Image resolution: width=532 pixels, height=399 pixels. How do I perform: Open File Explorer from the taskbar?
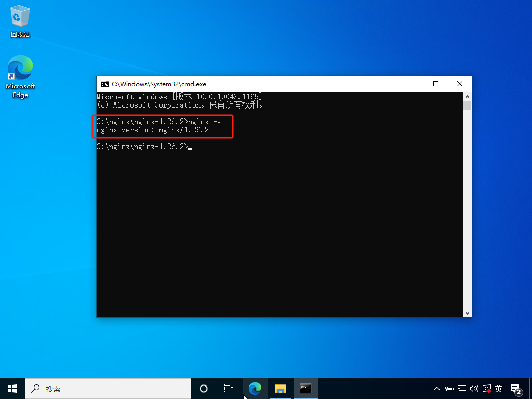(280, 389)
